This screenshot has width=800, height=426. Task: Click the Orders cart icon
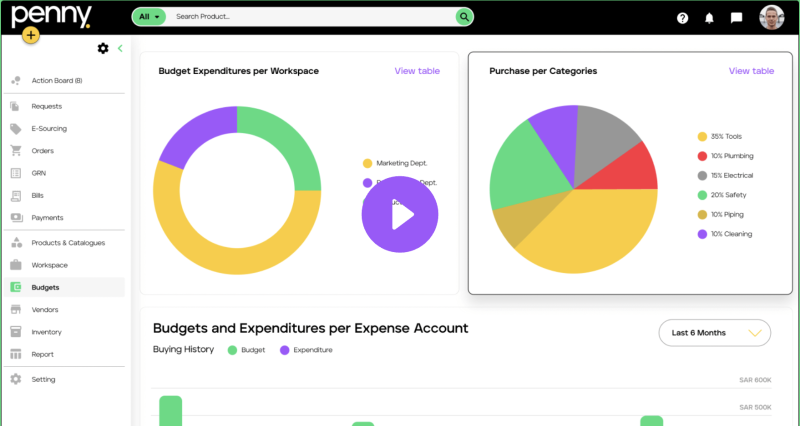pyautogui.click(x=16, y=151)
